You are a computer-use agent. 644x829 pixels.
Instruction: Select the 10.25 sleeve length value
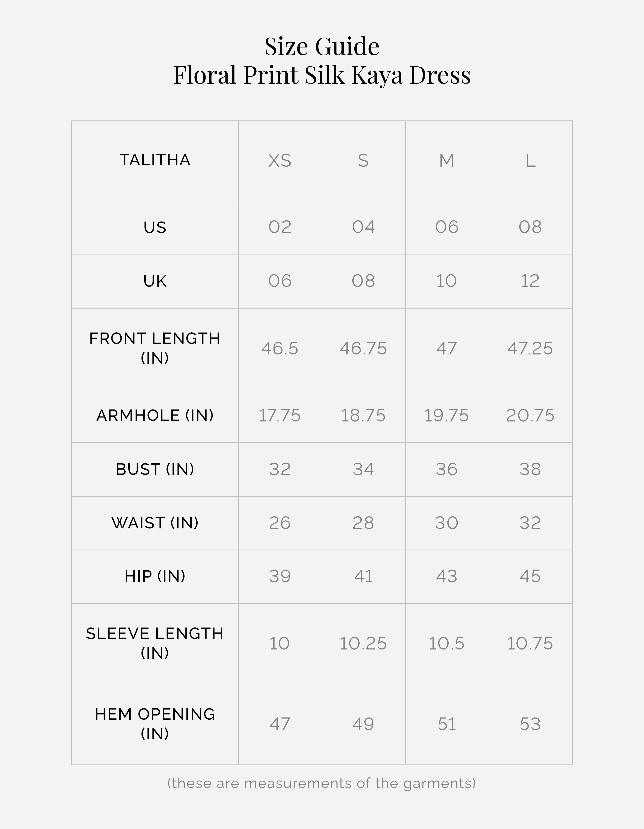[363, 643]
